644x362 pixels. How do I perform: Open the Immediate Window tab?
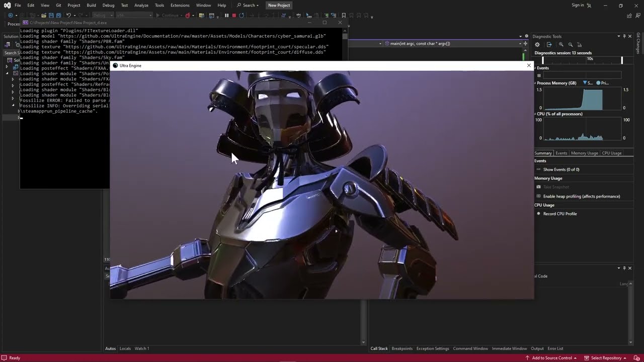509,348
